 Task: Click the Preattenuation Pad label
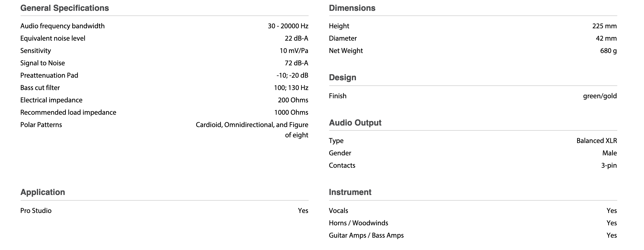[49, 75]
